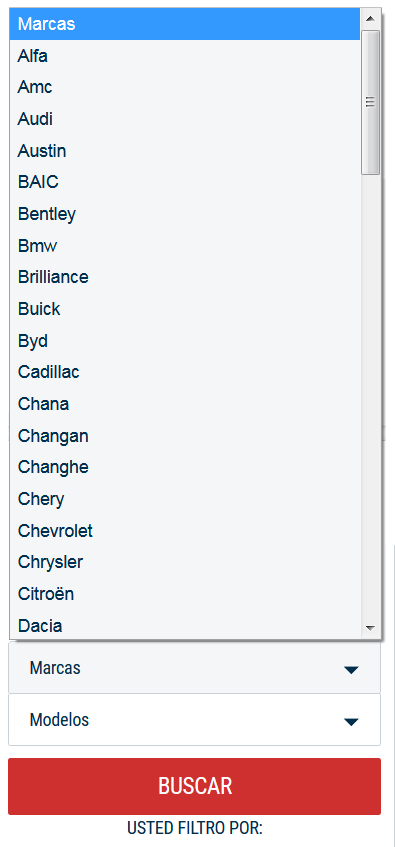Select Changan brand option

[185, 436]
